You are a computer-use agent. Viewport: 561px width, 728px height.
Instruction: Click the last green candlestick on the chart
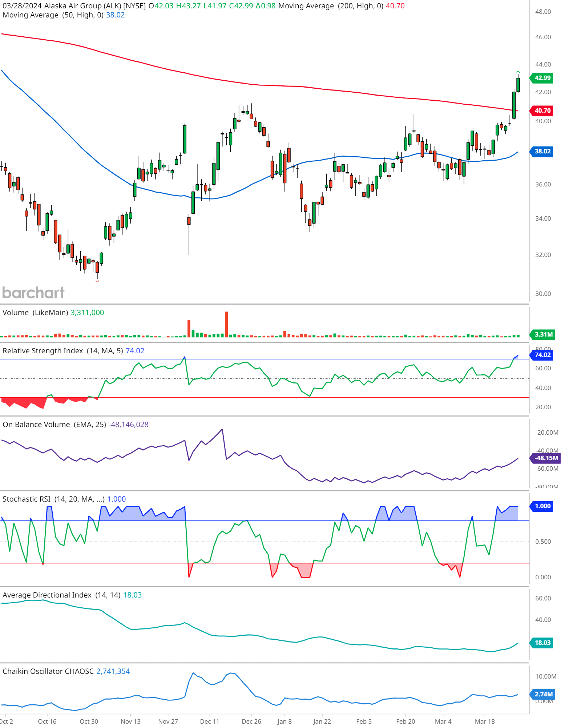click(518, 85)
